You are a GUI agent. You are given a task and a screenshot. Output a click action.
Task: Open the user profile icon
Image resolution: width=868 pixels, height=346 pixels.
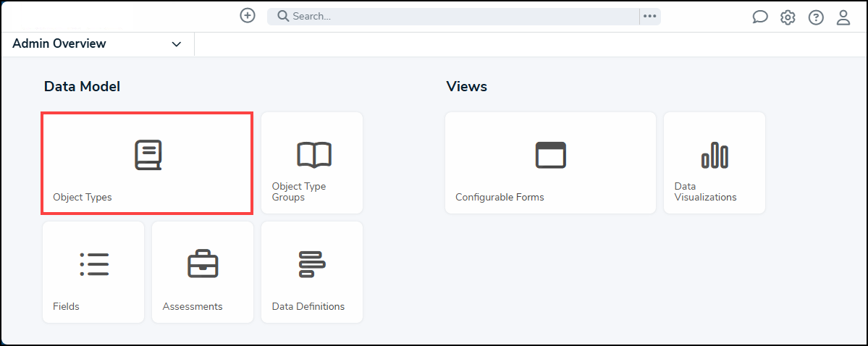coord(843,17)
